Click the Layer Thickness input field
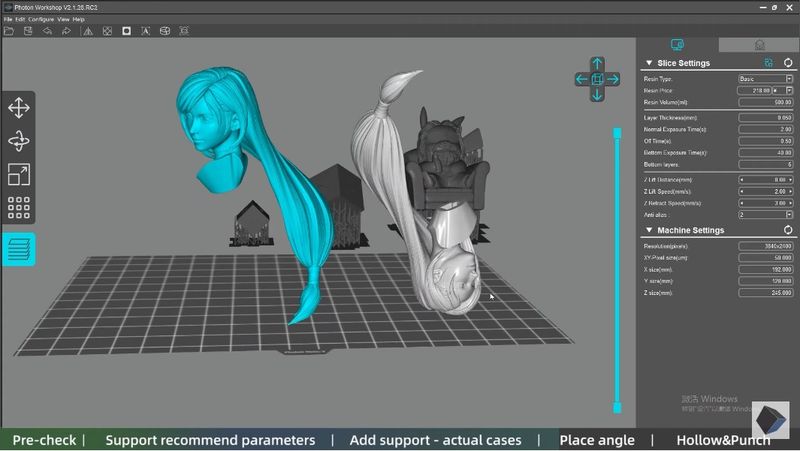 (765, 117)
